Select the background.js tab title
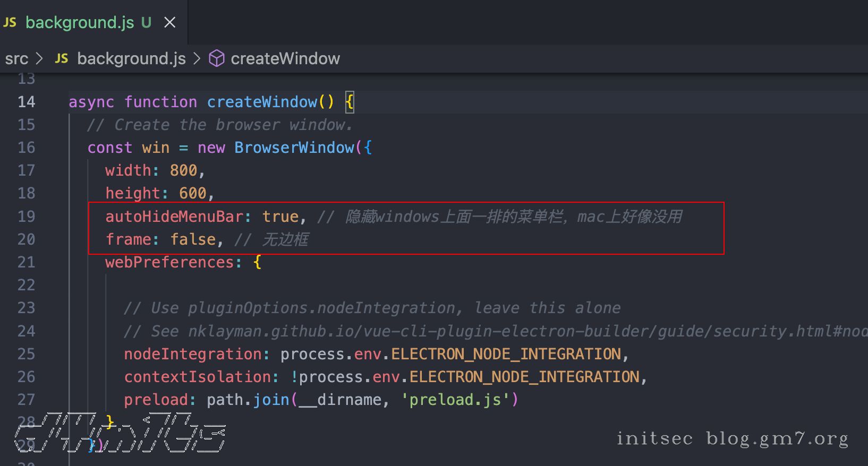This screenshot has width=868, height=466. point(80,22)
